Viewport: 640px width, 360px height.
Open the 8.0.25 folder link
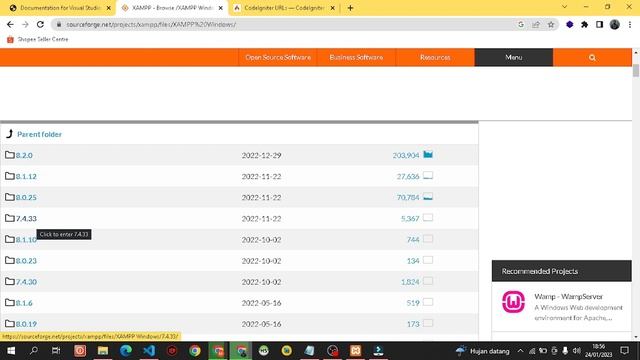(26, 197)
